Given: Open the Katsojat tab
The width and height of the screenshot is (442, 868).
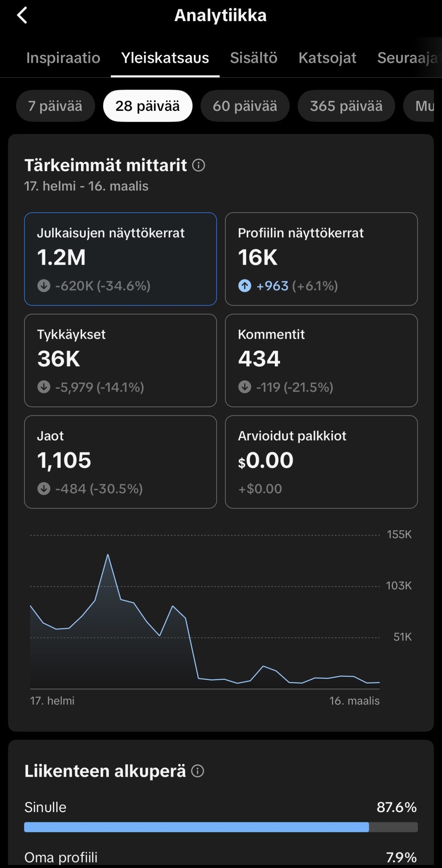Looking at the screenshot, I should click(327, 58).
